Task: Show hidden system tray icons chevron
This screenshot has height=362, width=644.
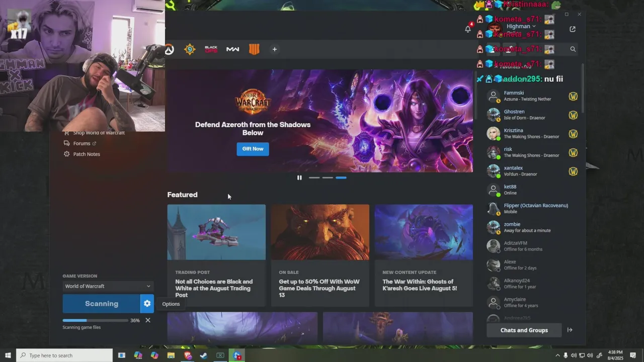Action: (x=557, y=355)
